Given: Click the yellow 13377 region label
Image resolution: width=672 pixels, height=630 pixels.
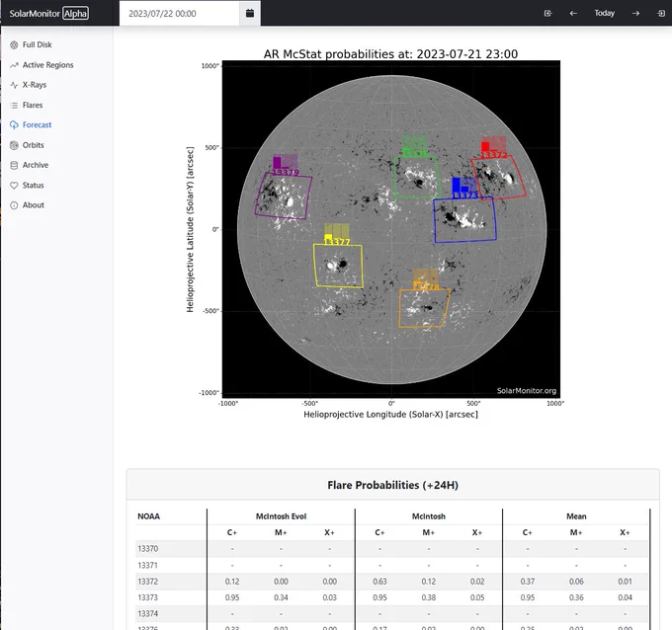Looking at the screenshot, I should point(337,242).
